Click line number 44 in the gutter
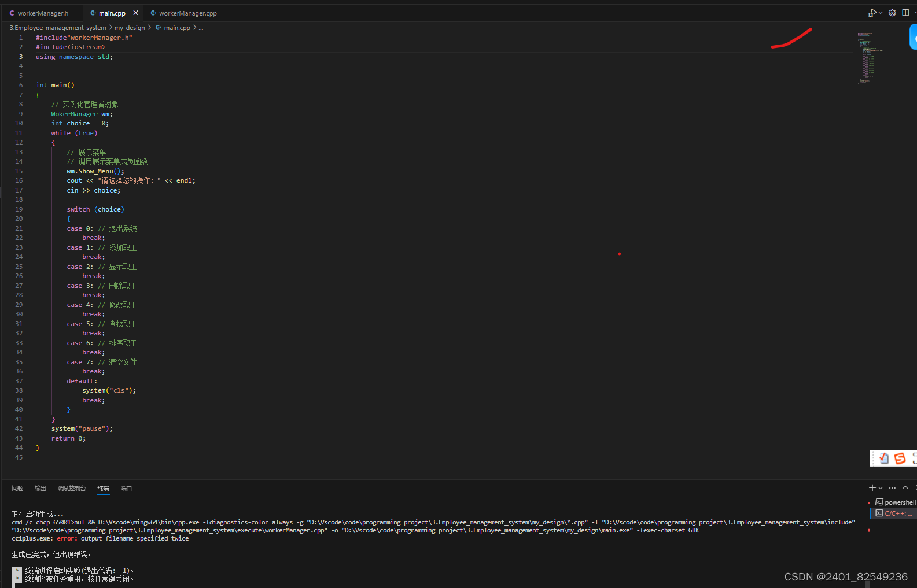Image resolution: width=917 pixels, height=588 pixels. coord(19,448)
